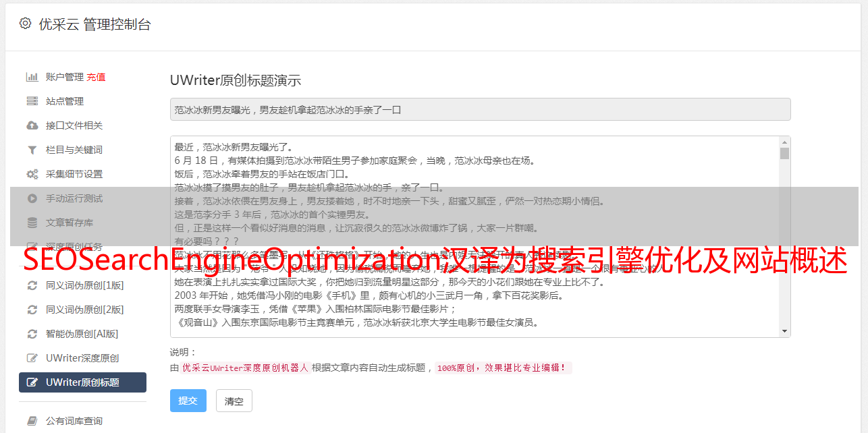Click the line starting 两度联手女导演李玉
The width and height of the screenshot is (868, 433).
[x=316, y=309]
